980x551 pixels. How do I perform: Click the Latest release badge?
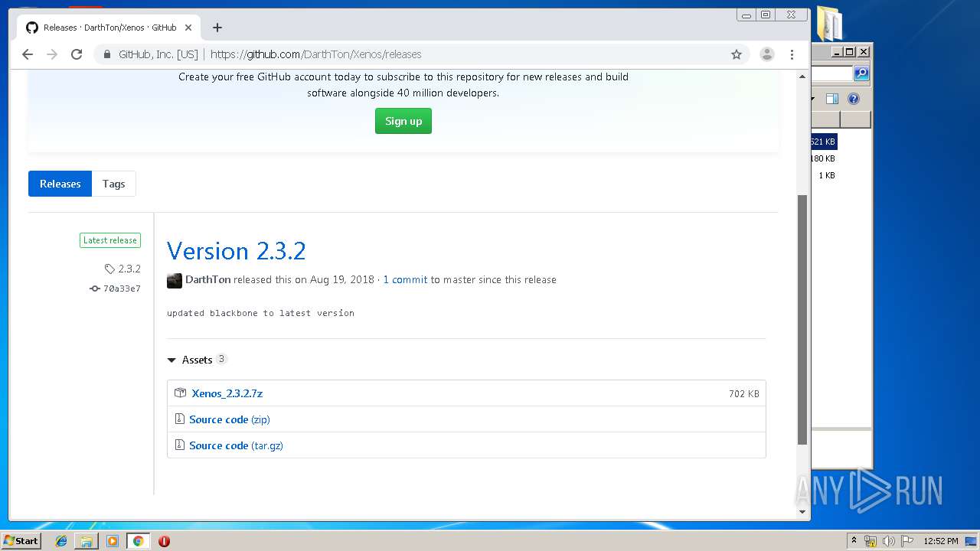(110, 240)
